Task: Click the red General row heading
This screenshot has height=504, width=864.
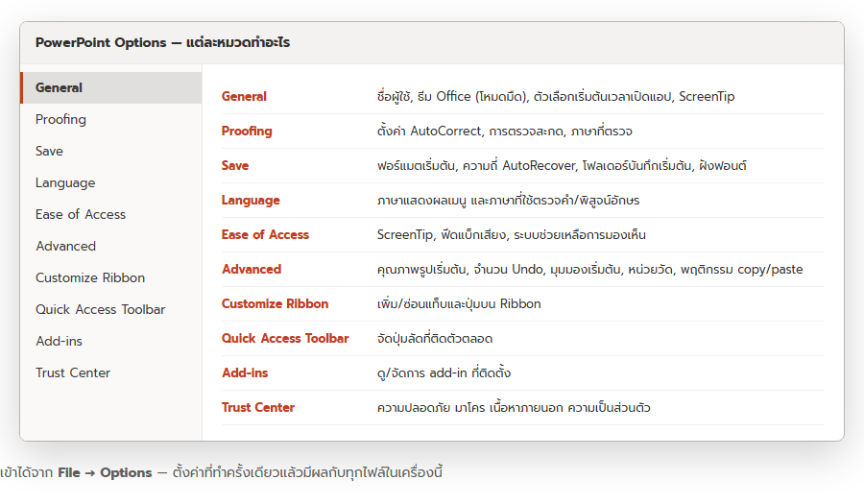Action: (244, 96)
